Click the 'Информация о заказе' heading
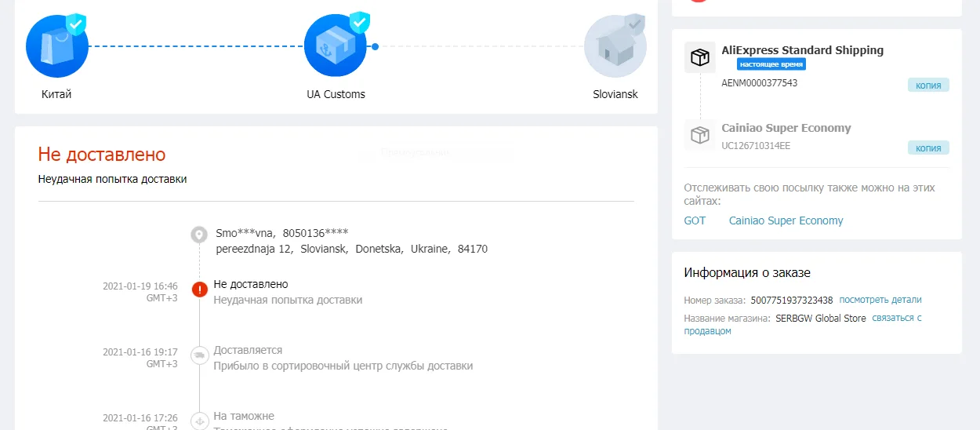 747,273
